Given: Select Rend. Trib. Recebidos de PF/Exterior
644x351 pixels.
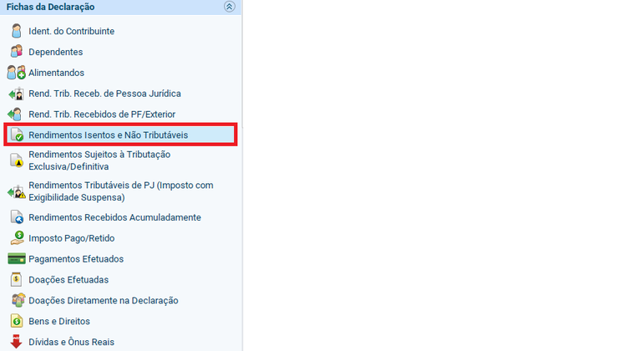Looking at the screenshot, I should pyautogui.click(x=102, y=114).
